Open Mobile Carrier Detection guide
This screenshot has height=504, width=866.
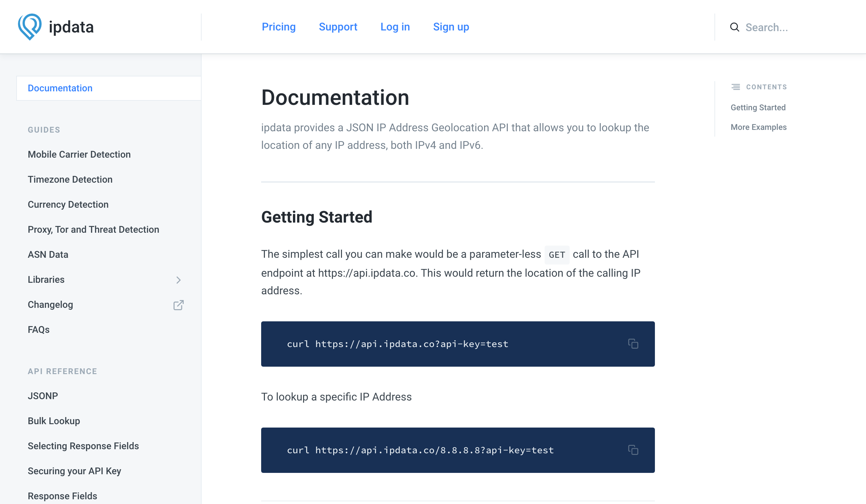point(79,154)
